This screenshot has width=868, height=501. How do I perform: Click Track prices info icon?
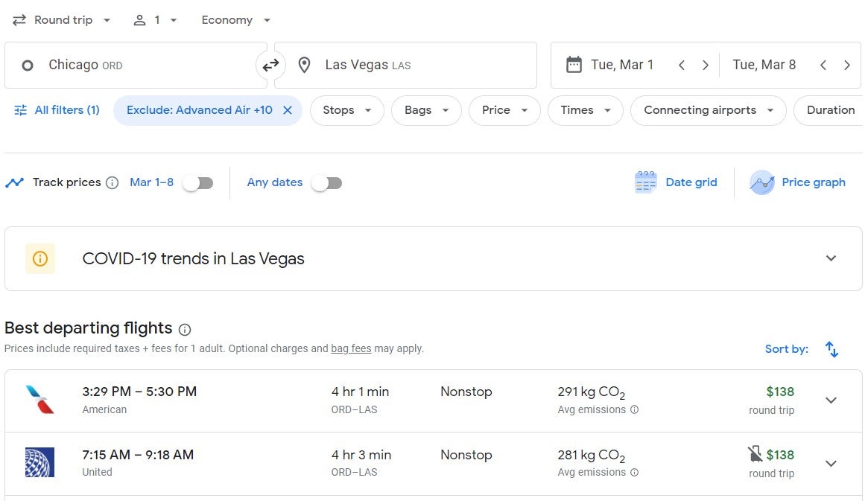pos(112,183)
